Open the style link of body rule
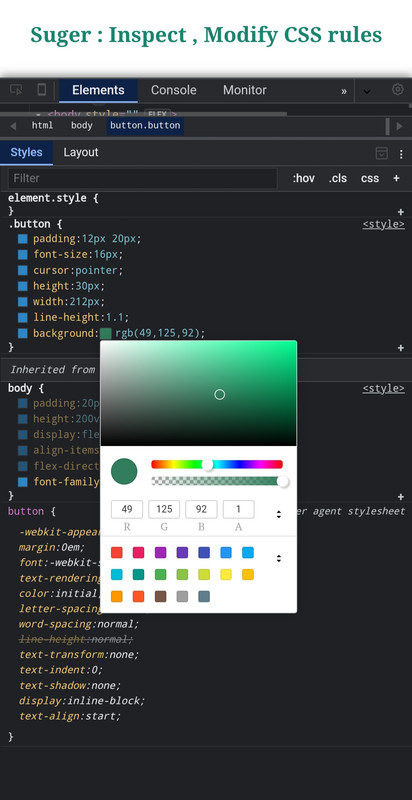Image resolution: width=412 pixels, height=800 pixels. 383,388
